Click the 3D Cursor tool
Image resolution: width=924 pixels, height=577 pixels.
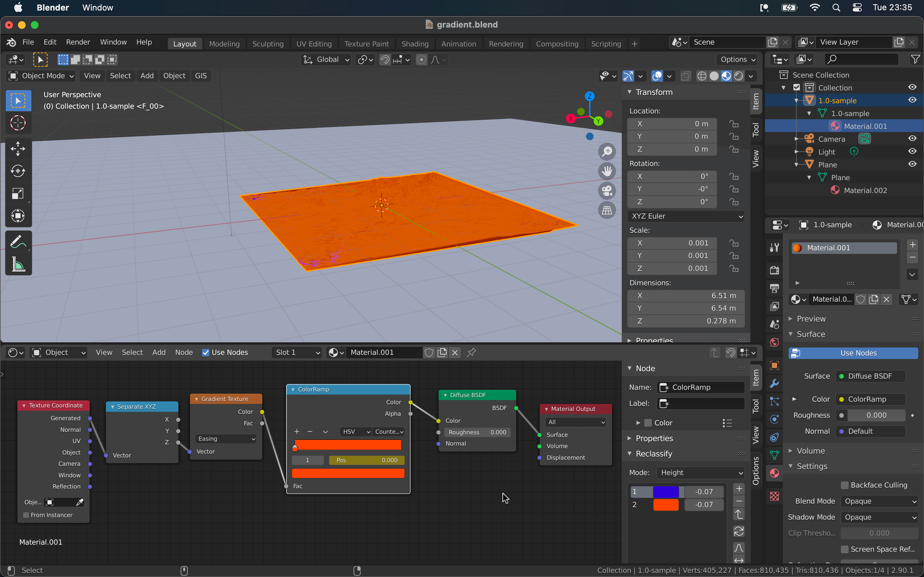point(18,123)
